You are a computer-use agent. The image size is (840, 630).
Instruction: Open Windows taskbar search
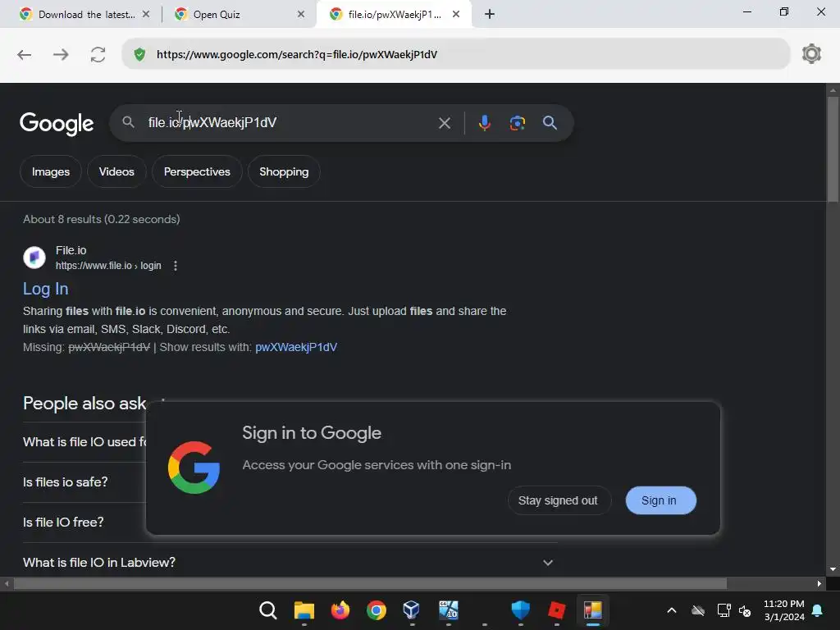click(x=268, y=610)
